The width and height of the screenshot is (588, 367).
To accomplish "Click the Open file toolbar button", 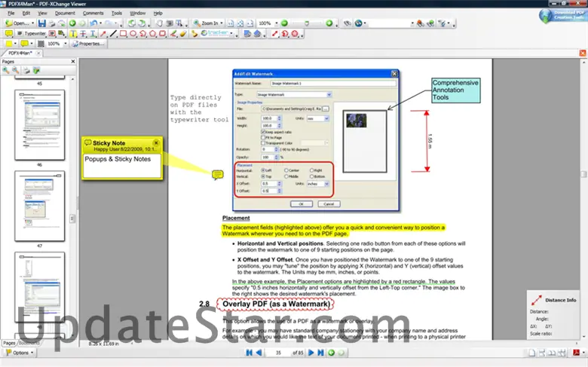I will point(17,23).
